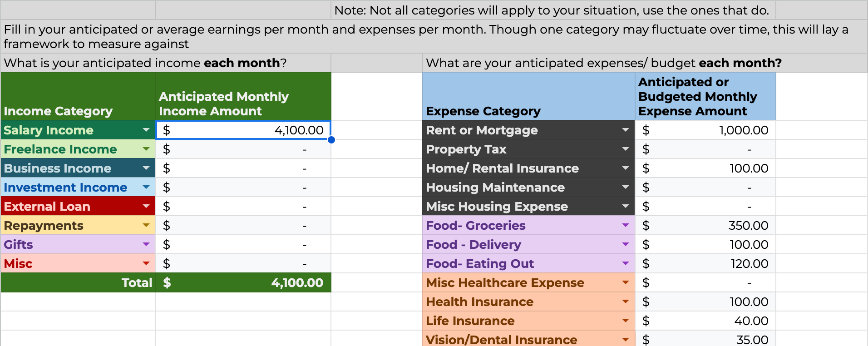Click the Freelance Income amount cell
The width and height of the screenshot is (868, 346).
243,149
